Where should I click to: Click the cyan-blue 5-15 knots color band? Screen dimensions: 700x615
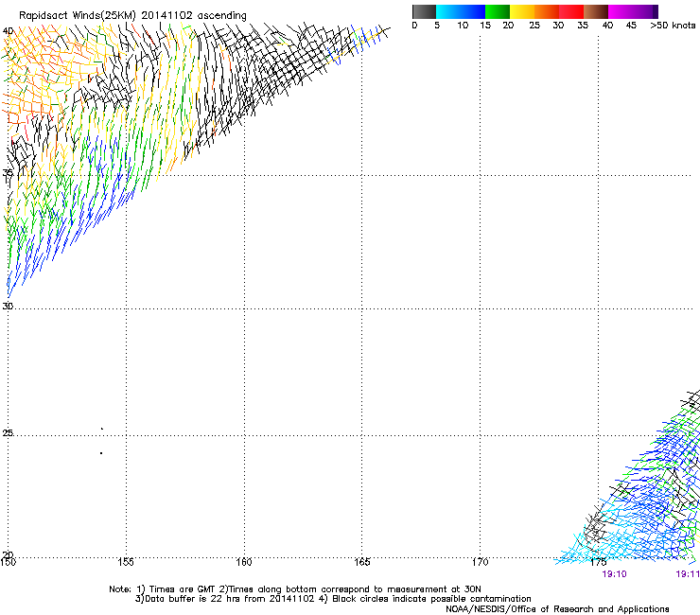click(x=461, y=11)
